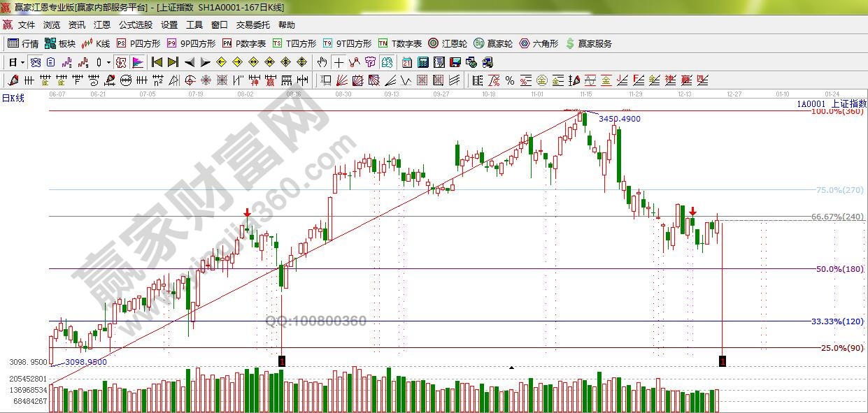
Task: Click the 3450.4900 peak price label
Action: coord(619,119)
